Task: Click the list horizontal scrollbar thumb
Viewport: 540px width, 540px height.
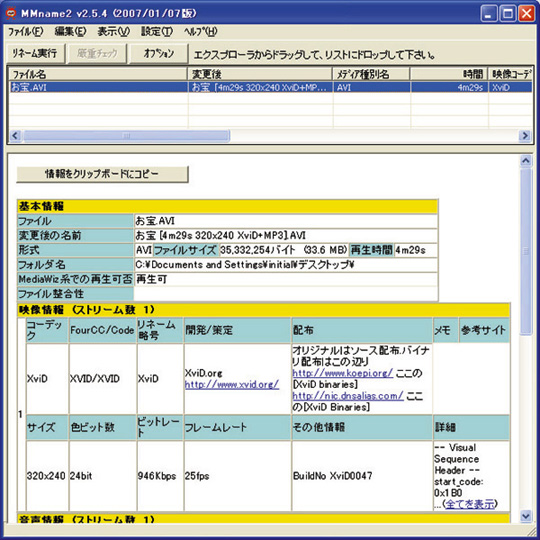Action: click(x=126, y=136)
